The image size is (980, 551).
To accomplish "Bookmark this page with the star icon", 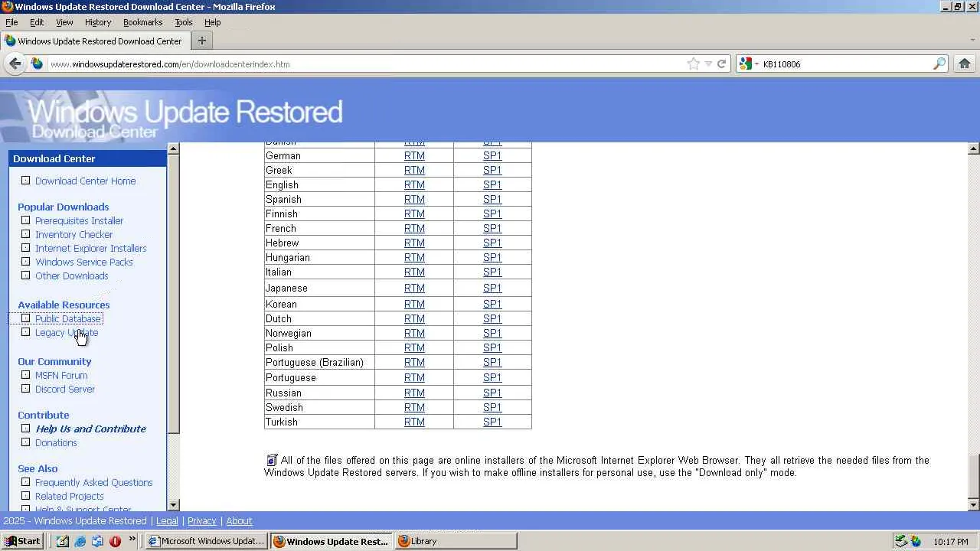I will coord(694,64).
